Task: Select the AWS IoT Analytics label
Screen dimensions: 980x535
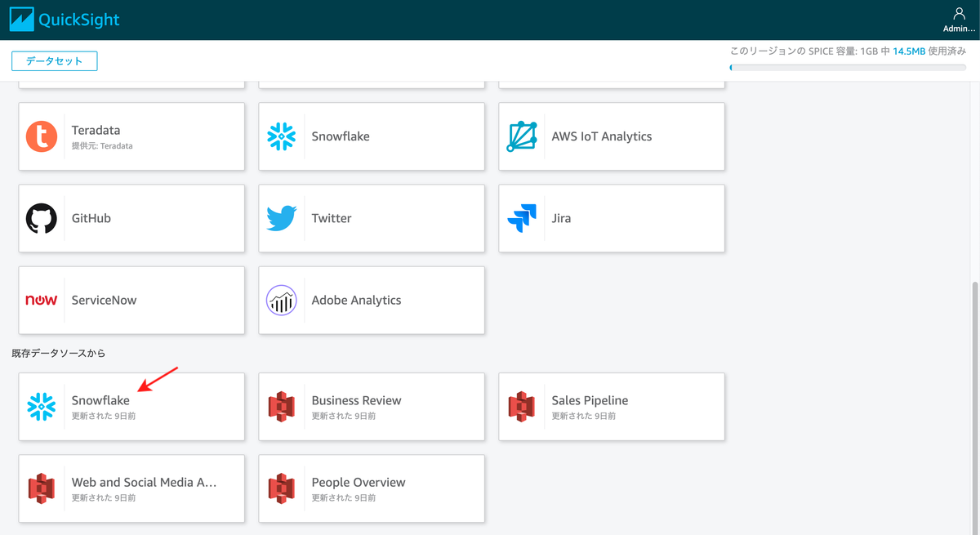Action: click(602, 136)
